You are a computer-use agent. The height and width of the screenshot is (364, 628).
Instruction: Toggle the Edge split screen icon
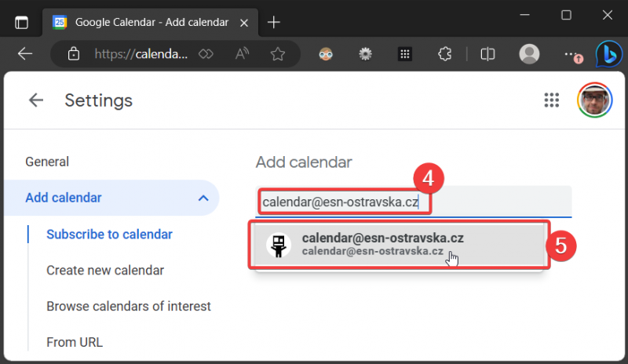[x=487, y=54]
